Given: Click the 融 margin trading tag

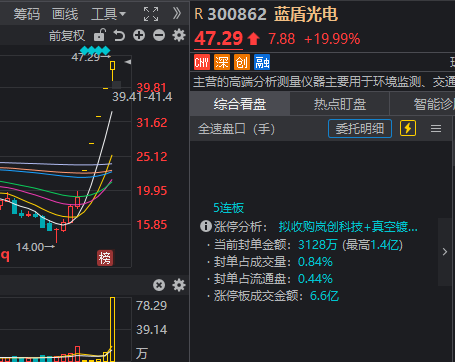Looking at the screenshot, I should [x=262, y=62].
